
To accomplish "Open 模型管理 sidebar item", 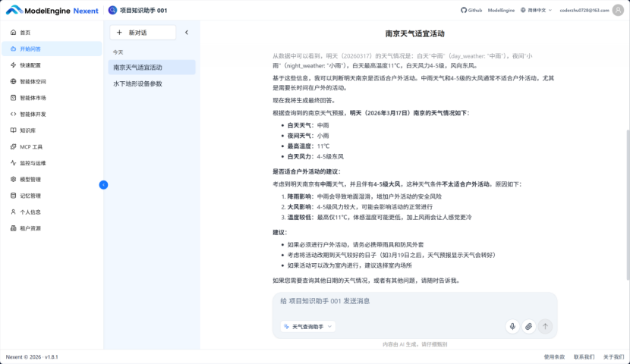I will click(x=52, y=180).
